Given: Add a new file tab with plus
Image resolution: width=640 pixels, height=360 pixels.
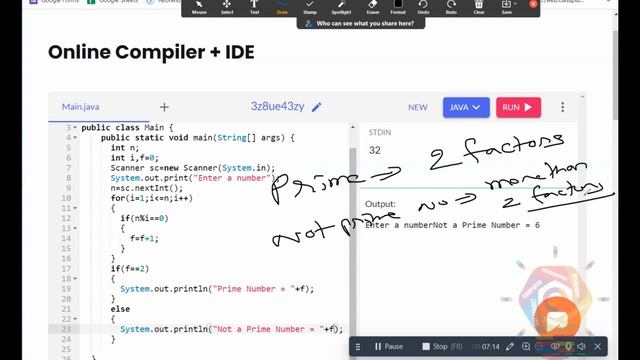Looking at the screenshot, I should point(164,107).
